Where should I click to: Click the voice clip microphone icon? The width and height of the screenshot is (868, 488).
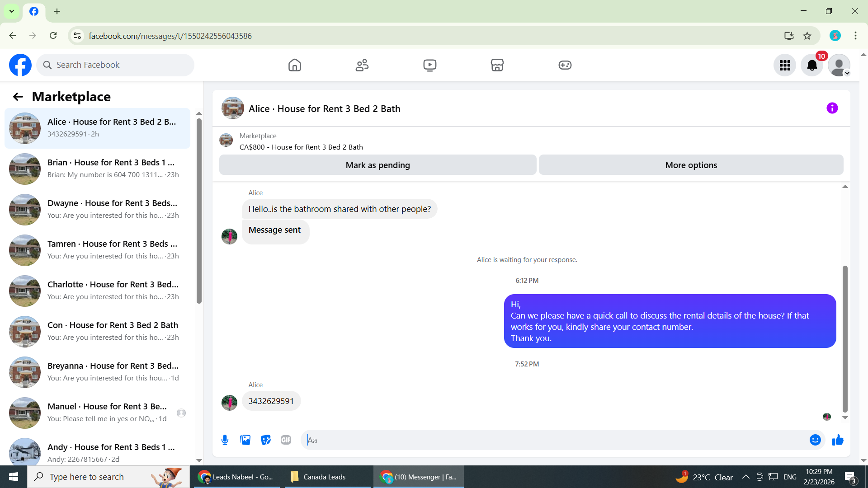tap(225, 440)
